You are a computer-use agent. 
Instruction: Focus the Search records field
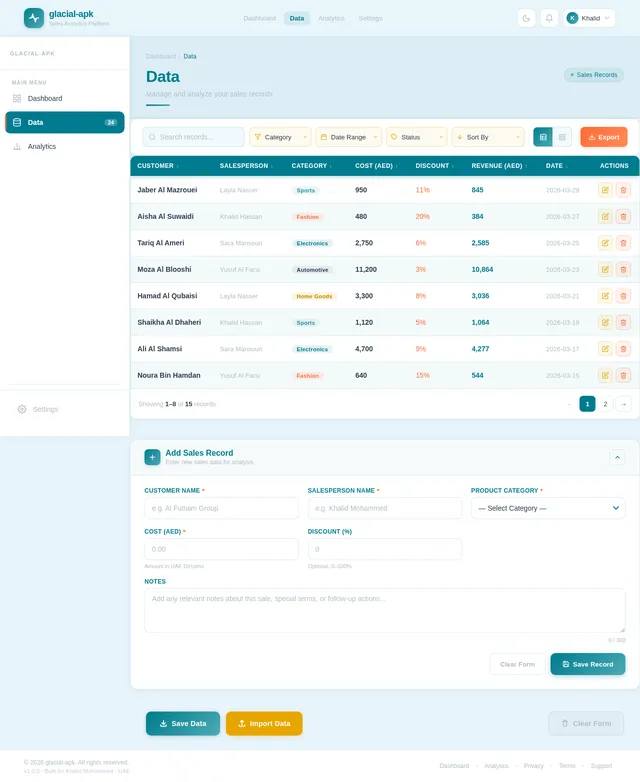(x=194, y=137)
